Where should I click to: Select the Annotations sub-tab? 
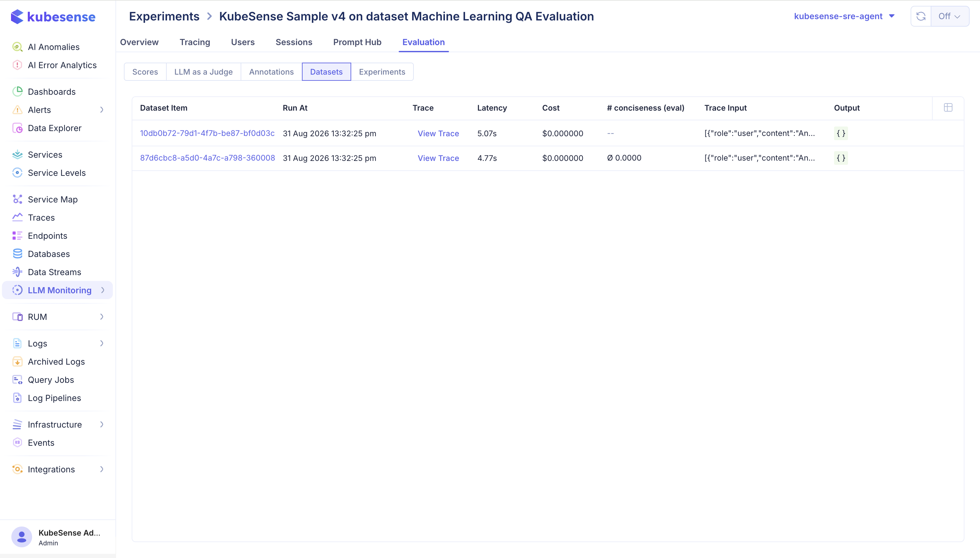pos(271,72)
